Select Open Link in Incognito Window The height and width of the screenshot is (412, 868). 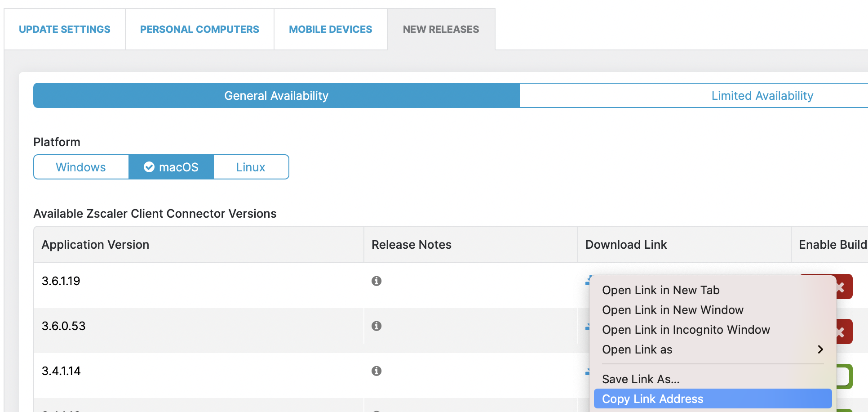(686, 330)
